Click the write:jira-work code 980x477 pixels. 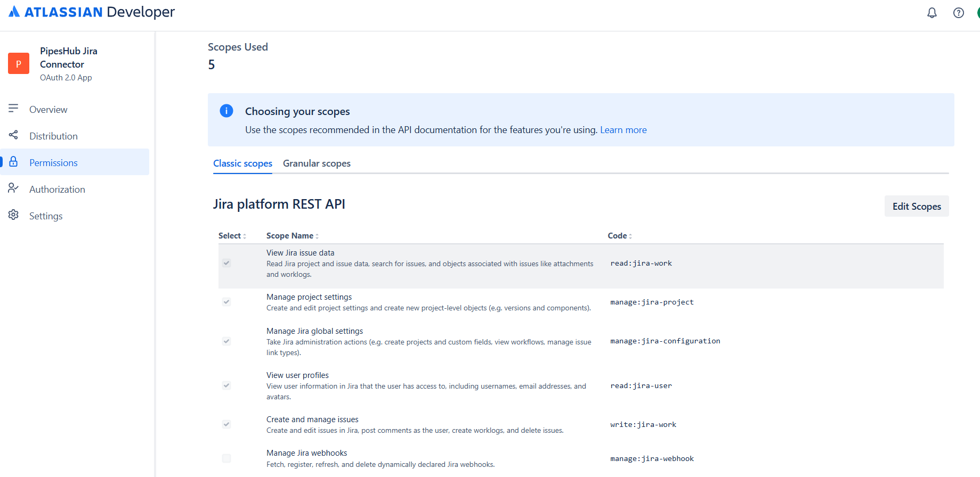click(x=643, y=425)
